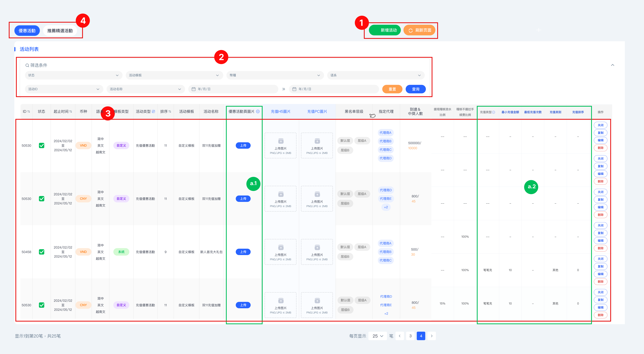
Task: Click 关闭 in the sub-row showing 15%
Action: [600, 292]
